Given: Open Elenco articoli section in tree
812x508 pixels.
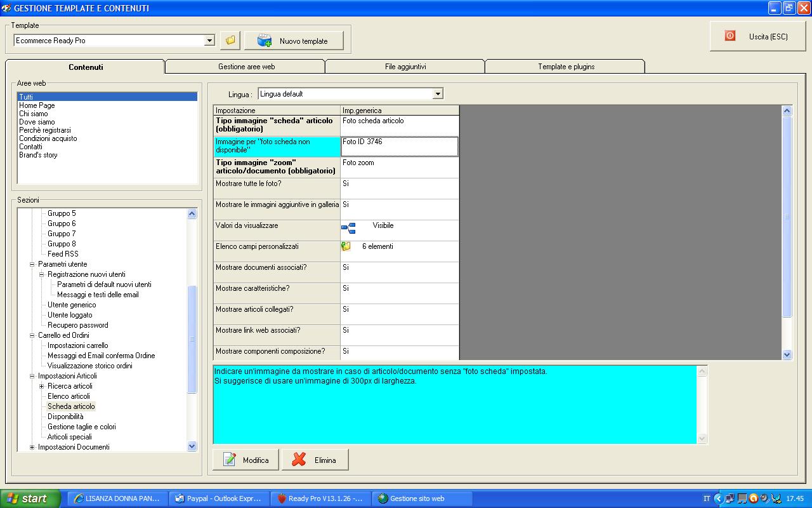Looking at the screenshot, I should (69, 396).
